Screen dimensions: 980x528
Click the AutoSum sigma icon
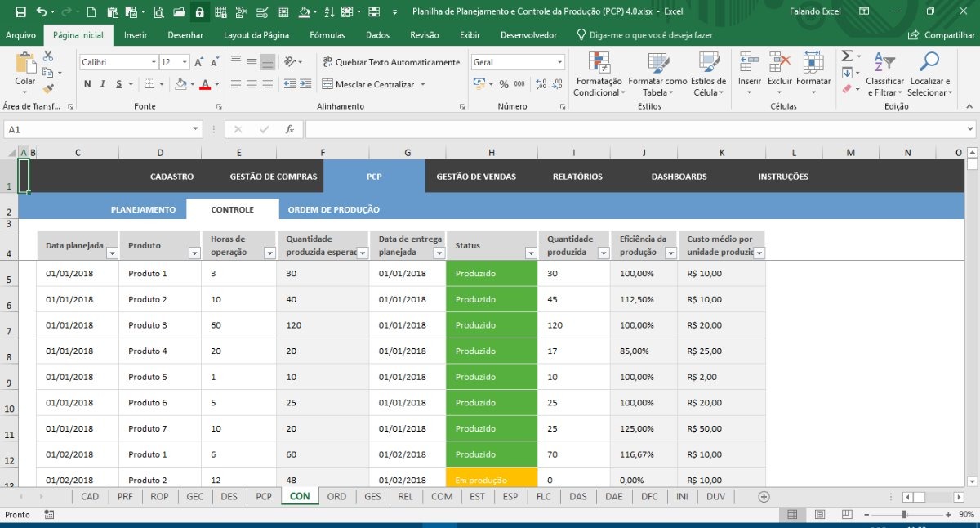tap(847, 56)
